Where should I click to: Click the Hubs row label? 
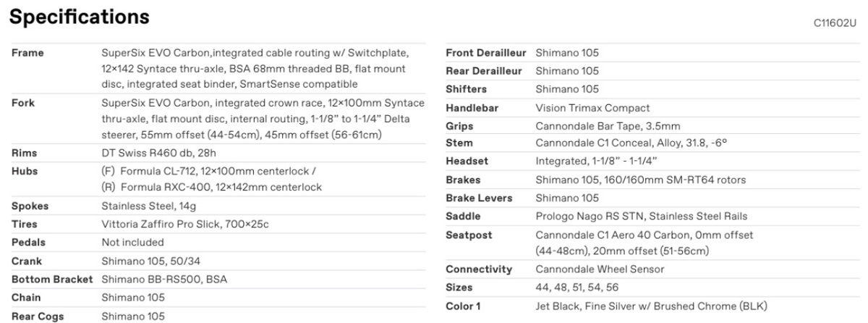[x=25, y=172]
